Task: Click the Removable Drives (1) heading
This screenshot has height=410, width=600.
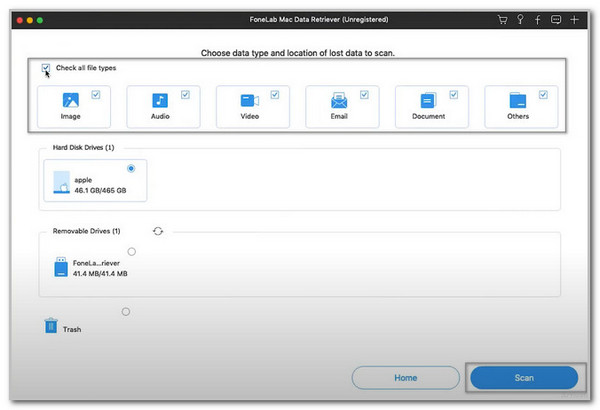Action: click(x=86, y=231)
